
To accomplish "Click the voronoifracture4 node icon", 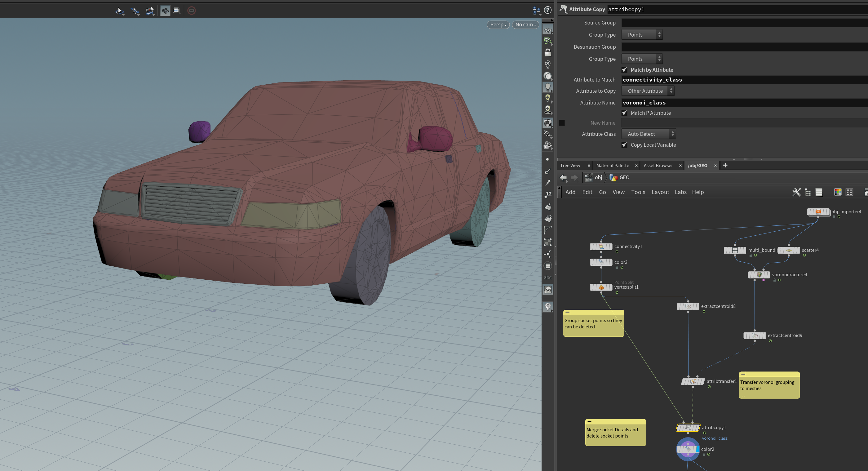I will tap(759, 275).
